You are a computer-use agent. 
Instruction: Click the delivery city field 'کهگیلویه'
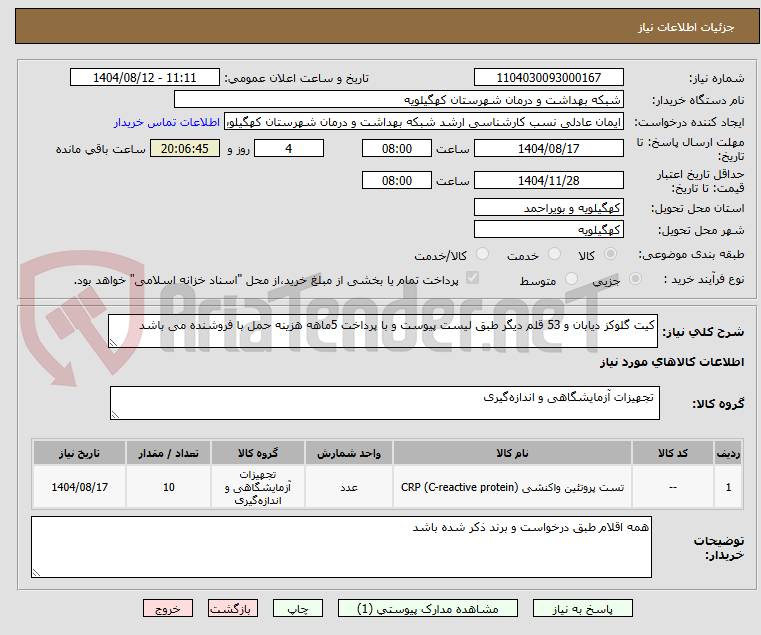point(548,230)
